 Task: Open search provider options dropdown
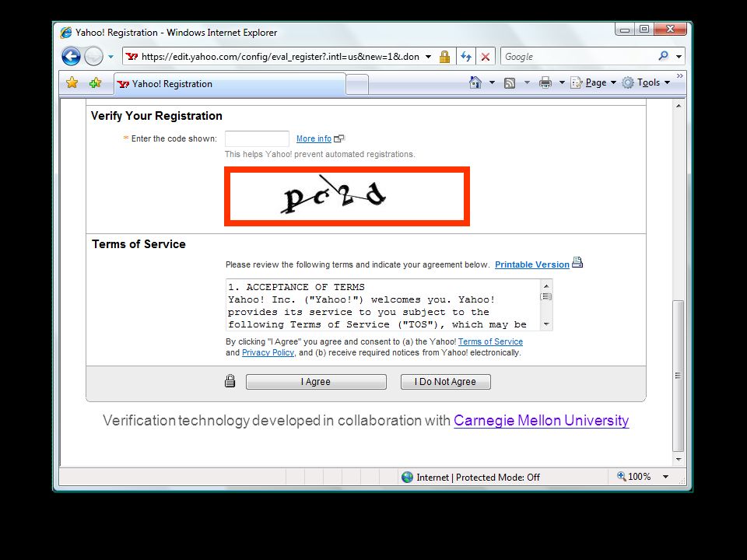[679, 57]
